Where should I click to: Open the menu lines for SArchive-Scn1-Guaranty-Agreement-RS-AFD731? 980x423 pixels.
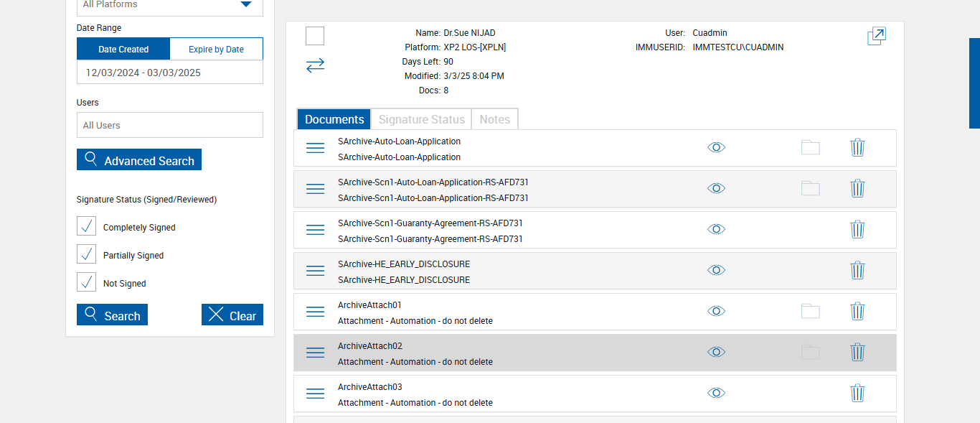(x=316, y=230)
